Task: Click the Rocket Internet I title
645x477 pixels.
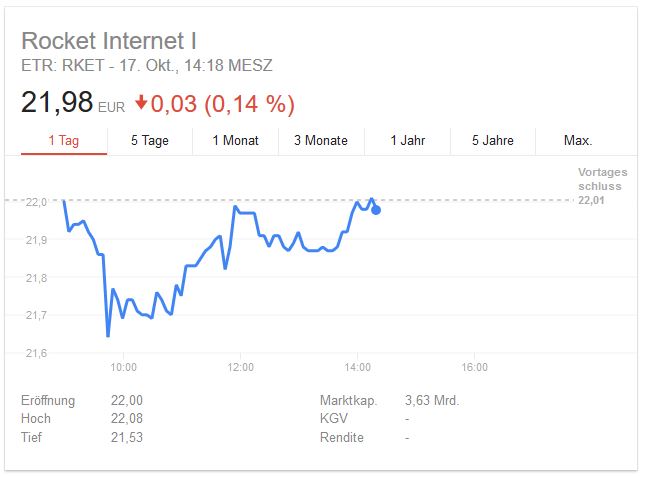Action: click(x=109, y=41)
